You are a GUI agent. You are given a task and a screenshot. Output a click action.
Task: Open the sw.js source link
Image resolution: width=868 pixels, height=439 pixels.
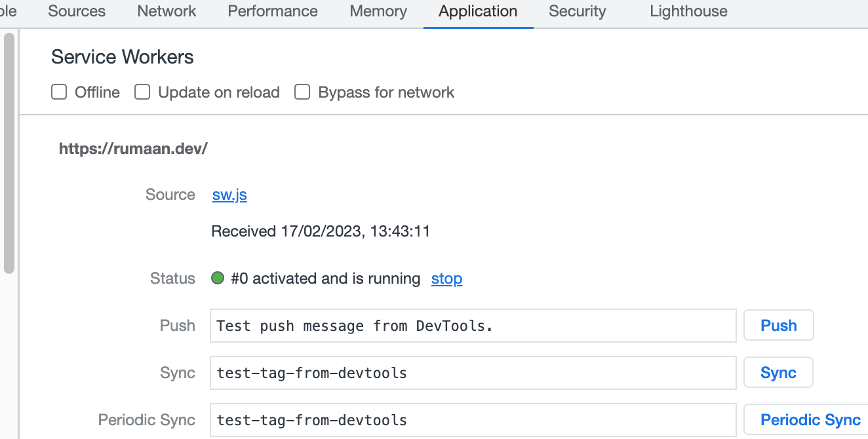pyautogui.click(x=229, y=195)
